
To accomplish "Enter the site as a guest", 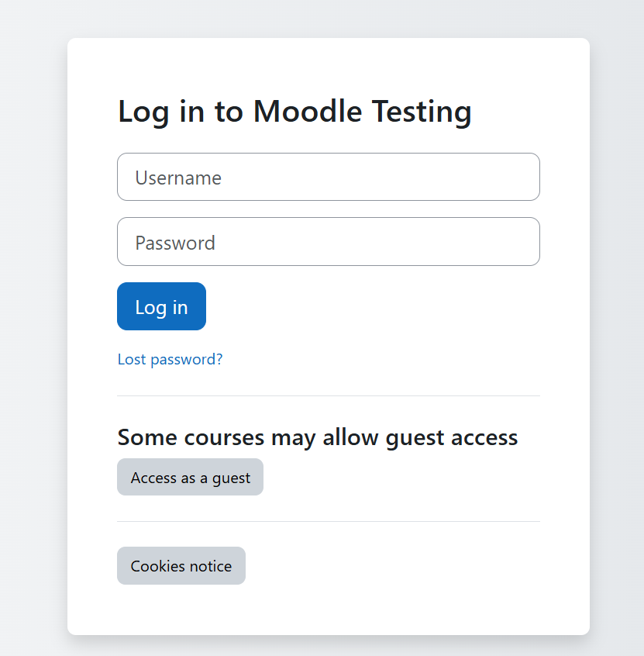I will tap(190, 478).
